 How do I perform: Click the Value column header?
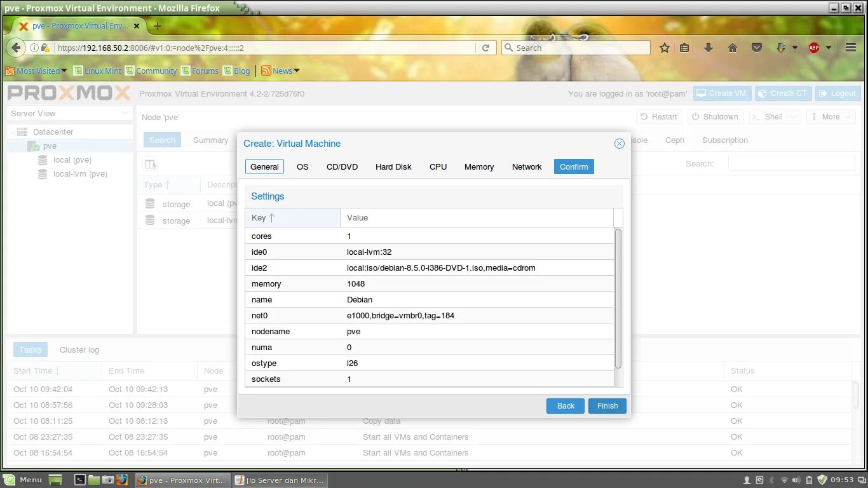click(477, 217)
